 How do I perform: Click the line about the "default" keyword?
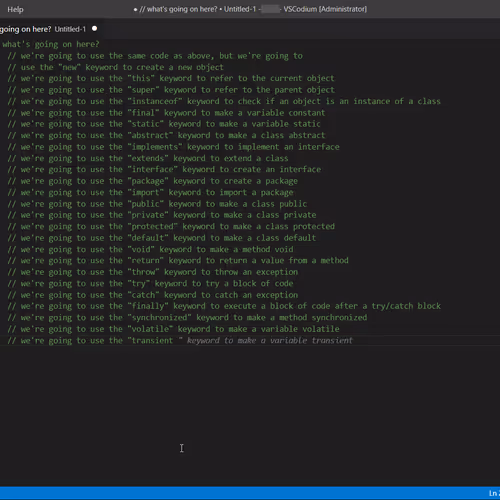[x=161, y=238]
